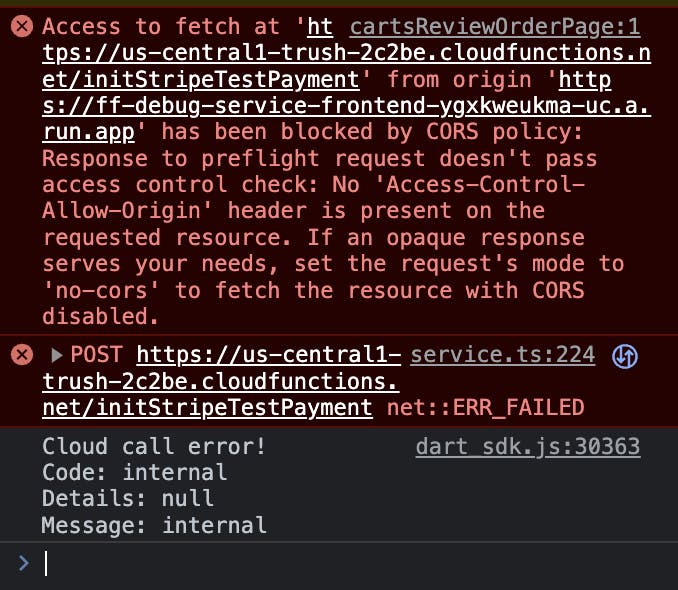Click the POST method label
This screenshot has height=590, width=678.
click(x=98, y=355)
